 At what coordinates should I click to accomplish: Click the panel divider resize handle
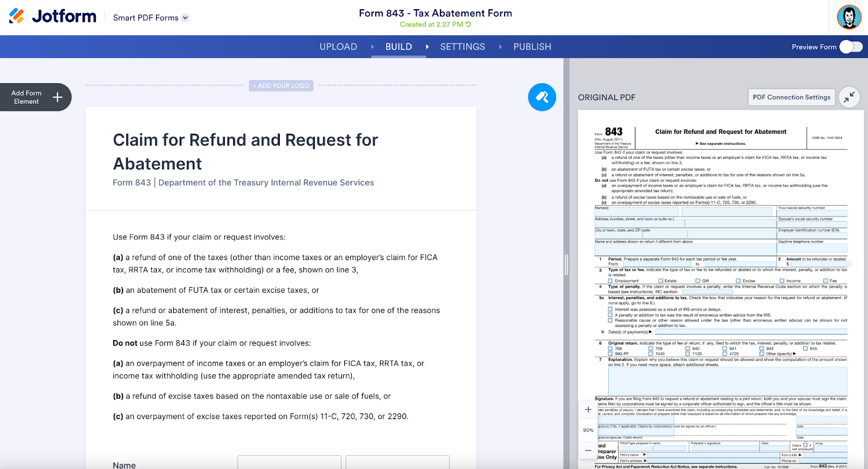pos(566,264)
